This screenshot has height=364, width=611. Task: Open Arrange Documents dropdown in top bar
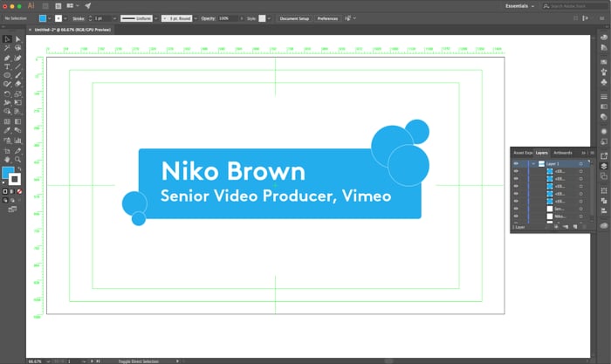[72, 6]
